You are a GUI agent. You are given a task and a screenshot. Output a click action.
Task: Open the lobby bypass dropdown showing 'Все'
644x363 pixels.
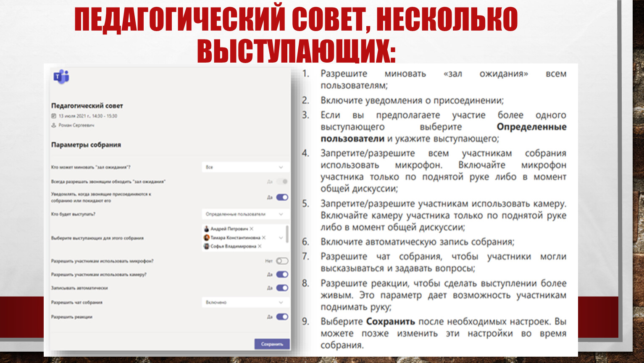(245, 167)
